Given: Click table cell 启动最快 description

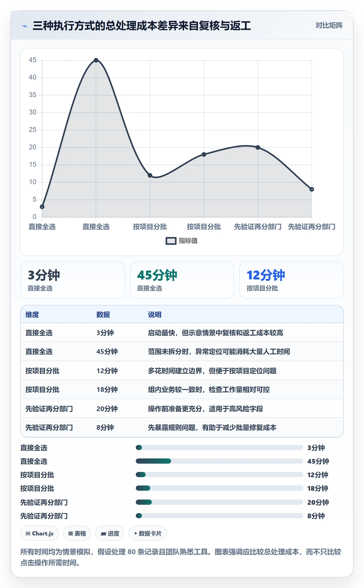Looking at the screenshot, I should pyautogui.click(x=216, y=333).
